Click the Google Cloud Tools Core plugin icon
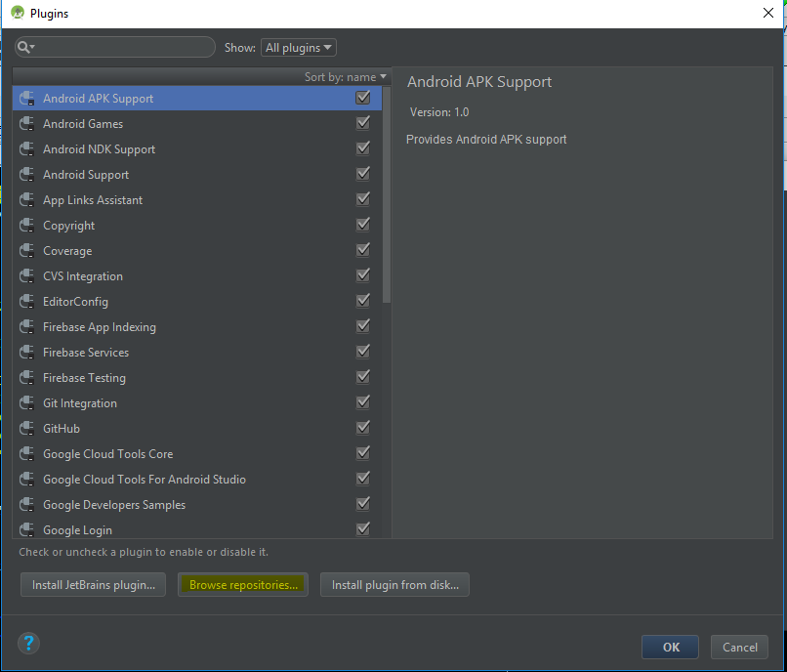This screenshot has height=672, width=787. 26,454
